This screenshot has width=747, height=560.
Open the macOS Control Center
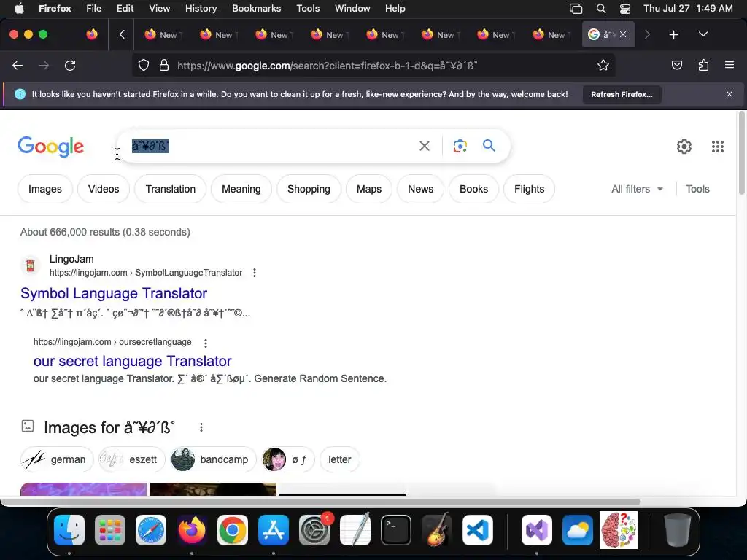pos(625,9)
